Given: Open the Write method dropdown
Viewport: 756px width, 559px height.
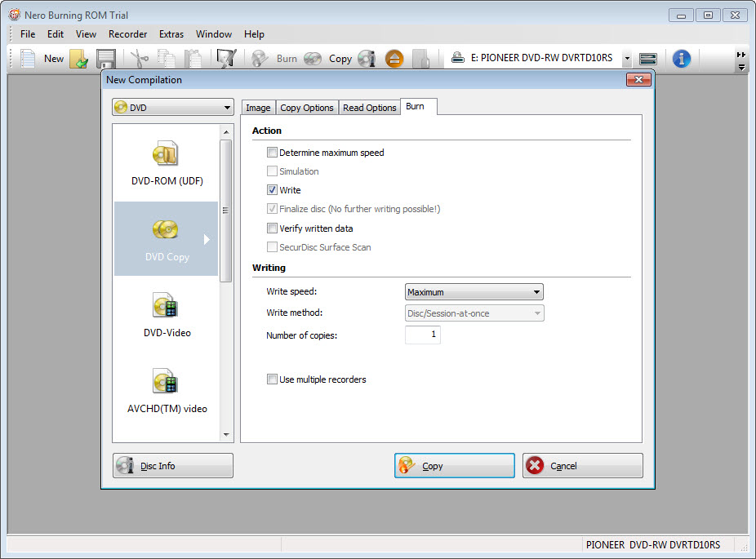Looking at the screenshot, I should coord(474,313).
